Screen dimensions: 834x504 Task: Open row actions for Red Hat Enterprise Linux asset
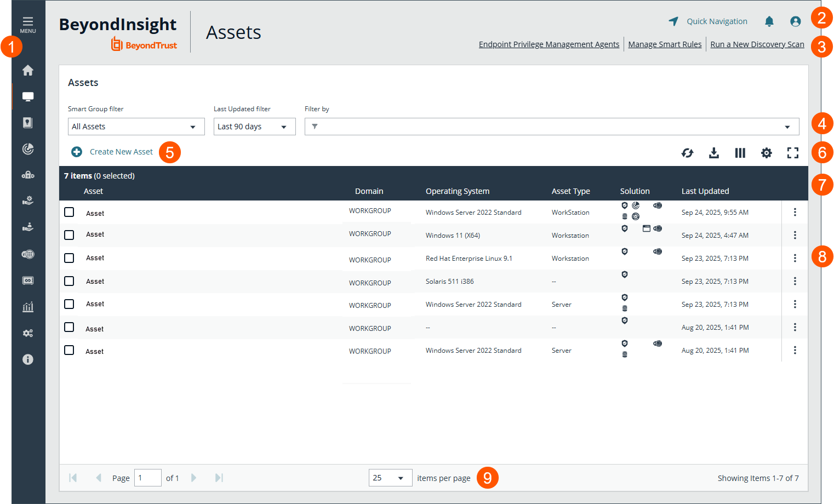pyautogui.click(x=795, y=258)
